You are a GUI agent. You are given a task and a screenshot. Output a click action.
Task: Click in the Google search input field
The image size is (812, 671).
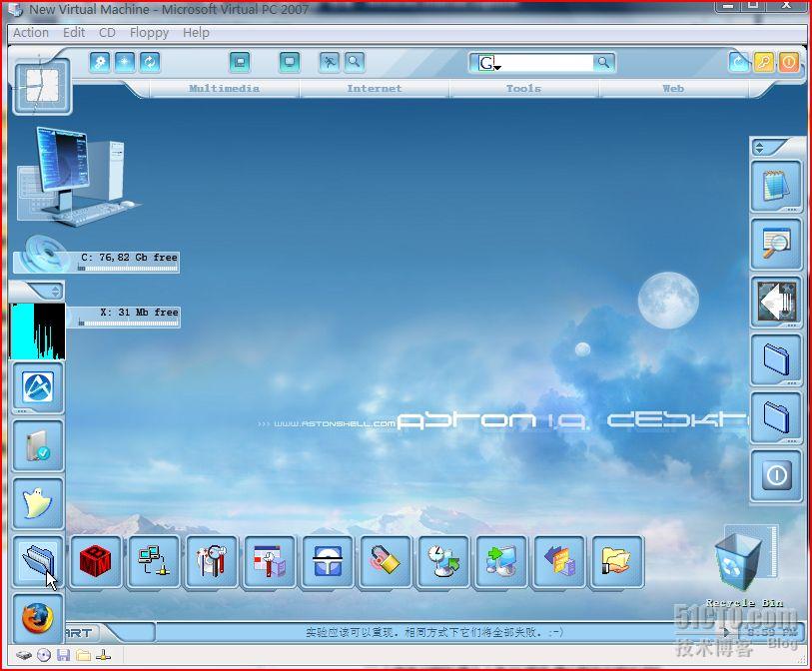pos(545,63)
